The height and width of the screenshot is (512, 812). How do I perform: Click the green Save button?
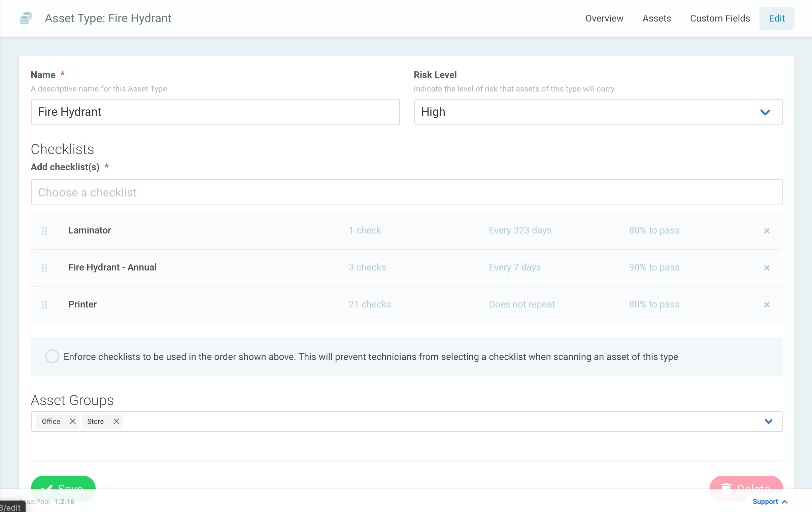63,484
